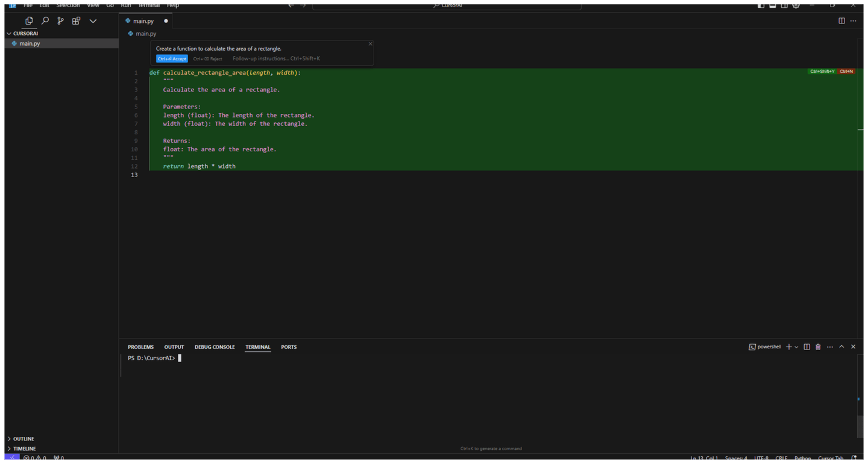Expand the TIMELINE section

[x=60, y=449]
